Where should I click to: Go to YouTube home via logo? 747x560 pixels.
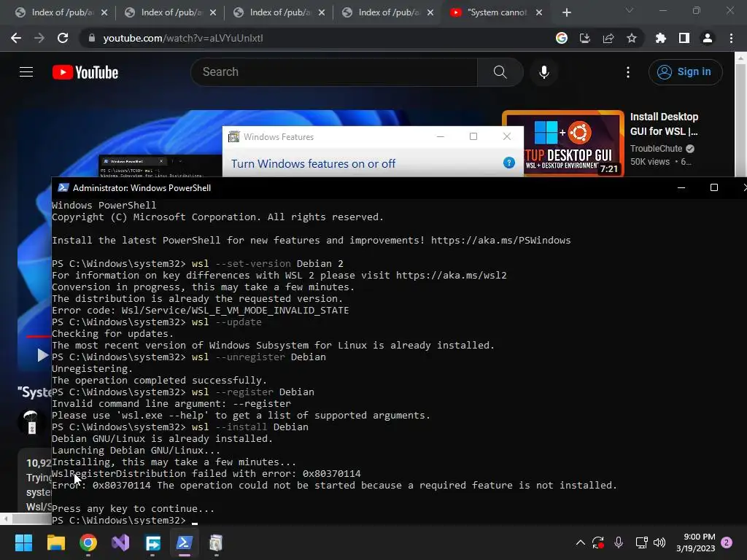(85, 72)
